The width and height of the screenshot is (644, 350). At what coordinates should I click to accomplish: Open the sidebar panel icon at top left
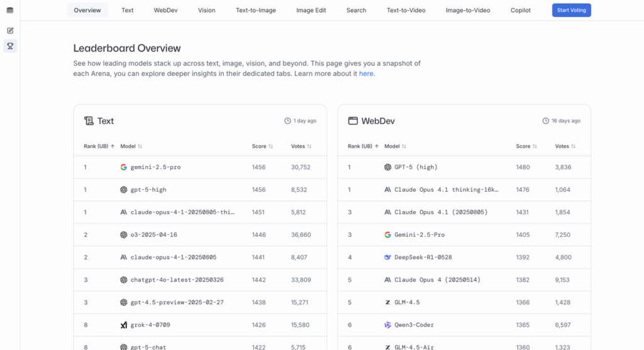coord(10,10)
